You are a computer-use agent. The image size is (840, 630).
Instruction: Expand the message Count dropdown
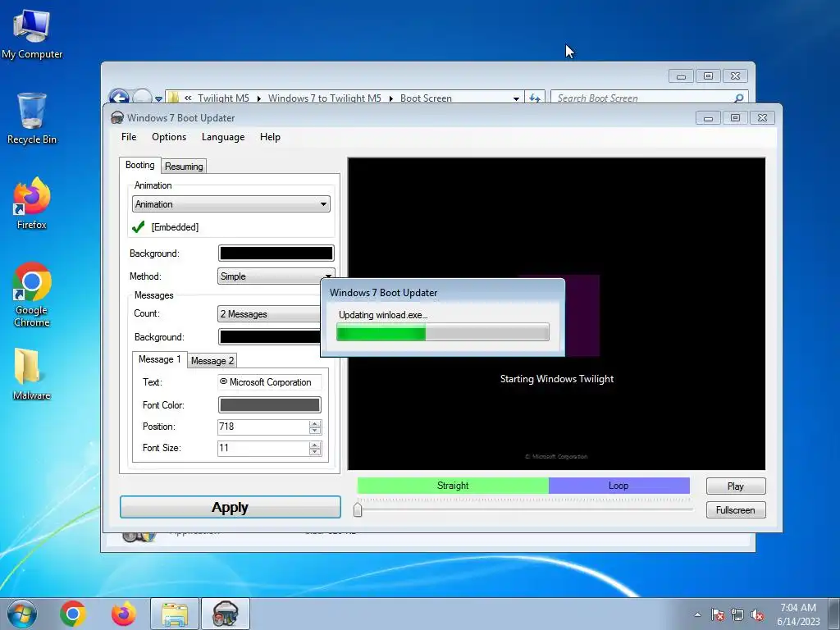pos(269,314)
